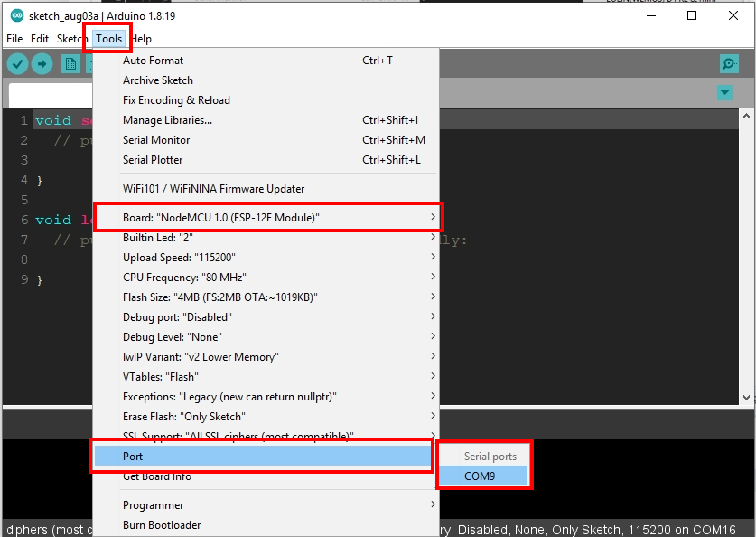Screen dimensions: 756x537
Task: Expand the Debug Level submenu
Action: (266, 337)
